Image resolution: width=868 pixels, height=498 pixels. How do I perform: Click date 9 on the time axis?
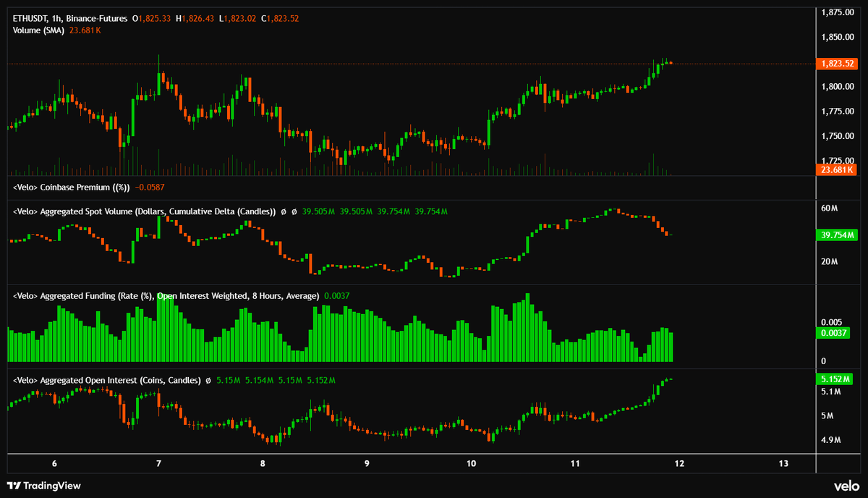coord(367,463)
